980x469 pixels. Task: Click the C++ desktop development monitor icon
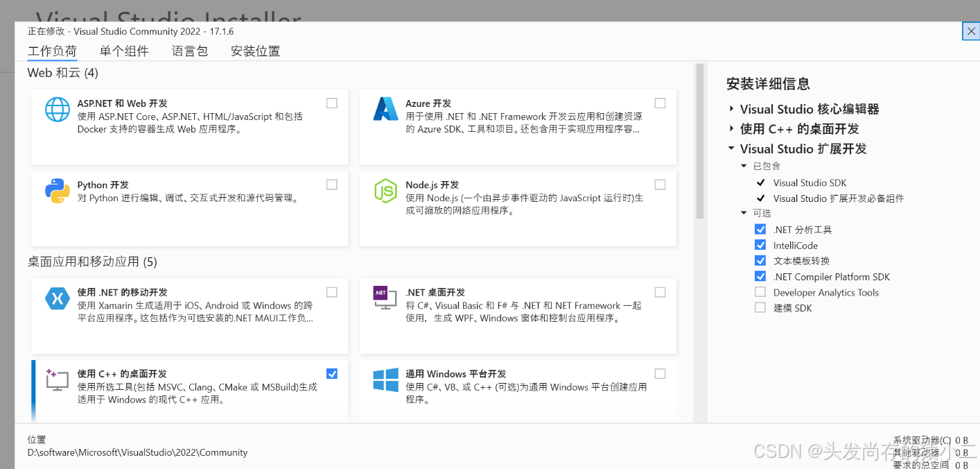click(57, 380)
